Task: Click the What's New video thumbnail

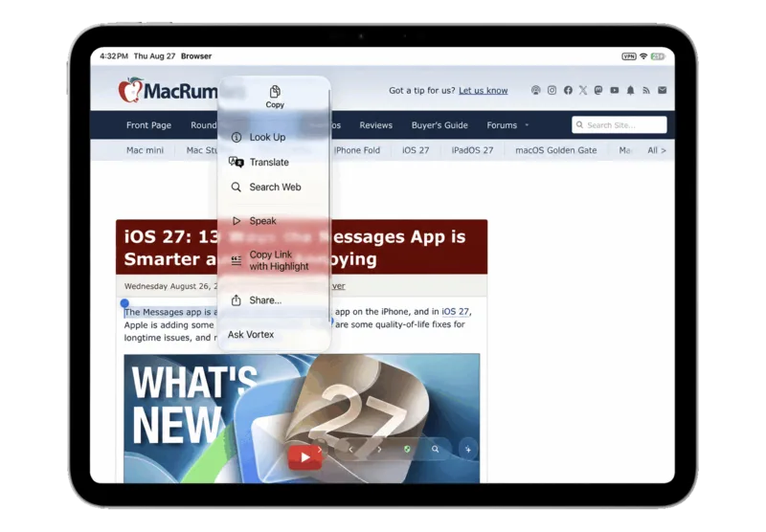Action: click(x=302, y=418)
